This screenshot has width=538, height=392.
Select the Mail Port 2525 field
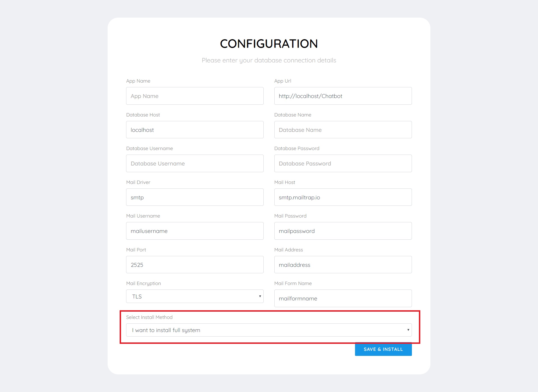195,265
